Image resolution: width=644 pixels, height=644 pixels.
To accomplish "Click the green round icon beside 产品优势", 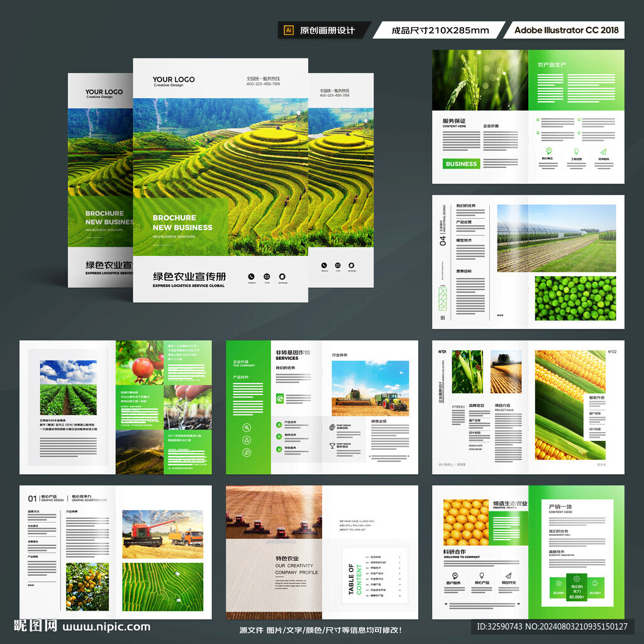I will (x=279, y=425).
